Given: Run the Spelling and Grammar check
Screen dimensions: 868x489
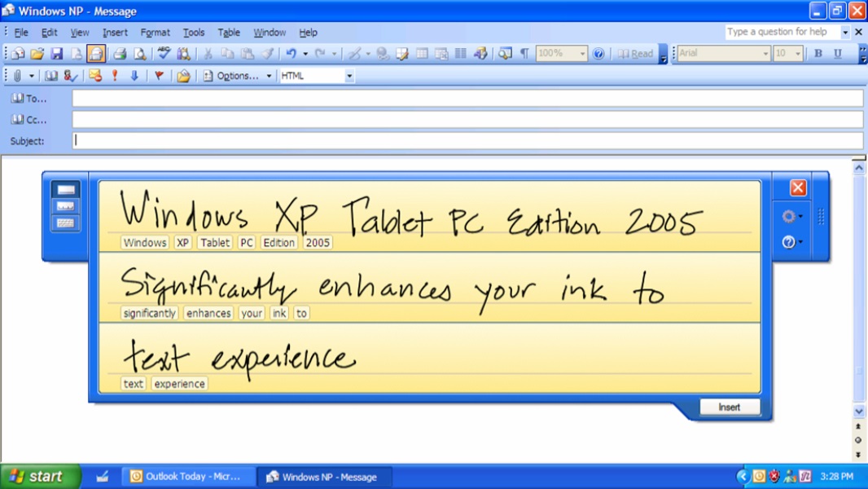Looking at the screenshot, I should pyautogui.click(x=164, y=54).
